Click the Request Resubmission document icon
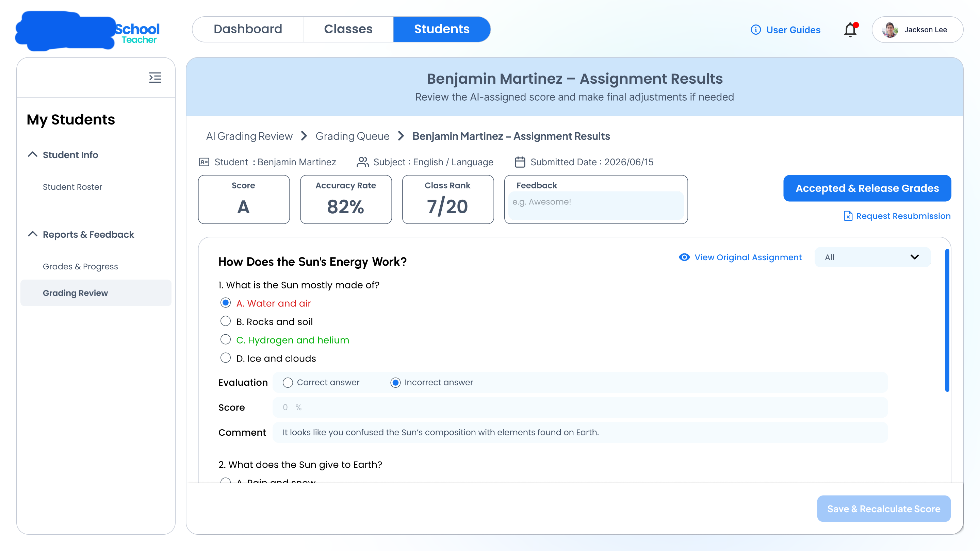This screenshot has width=980, height=551. coord(848,216)
